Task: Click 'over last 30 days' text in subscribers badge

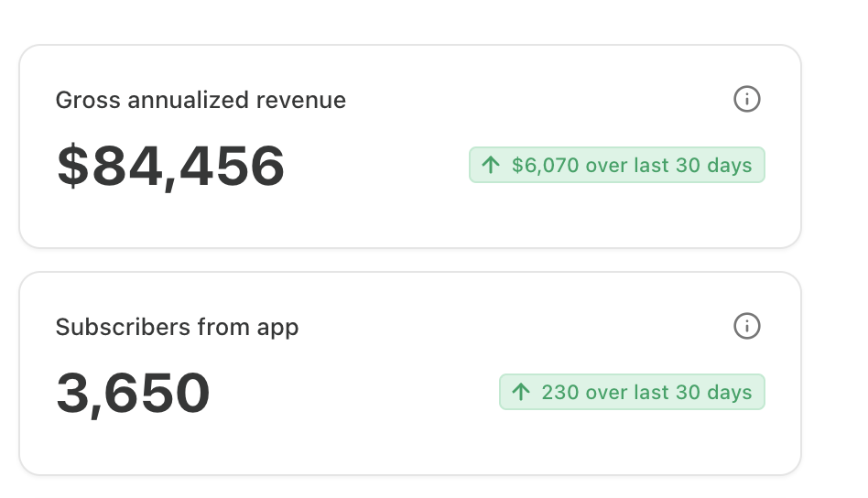Action: (x=668, y=392)
